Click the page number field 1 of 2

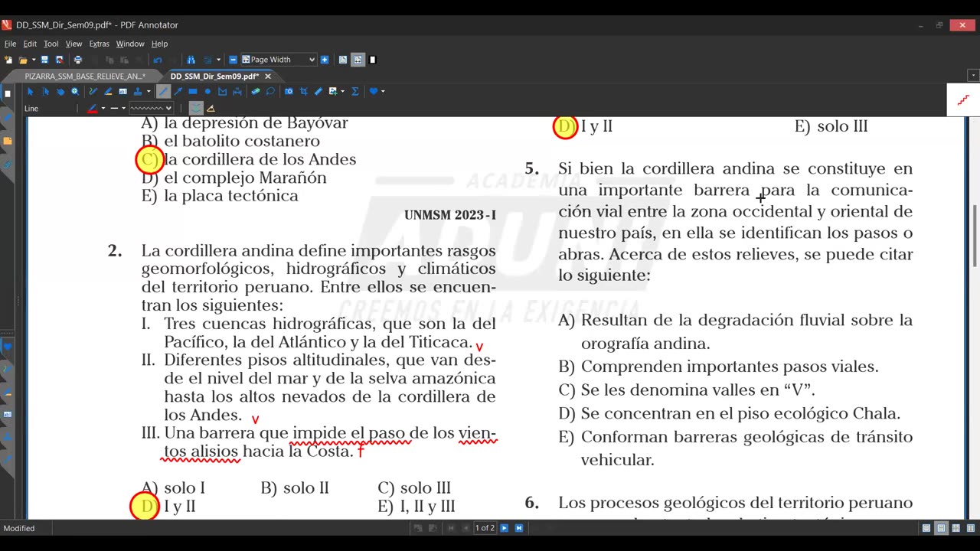(485, 528)
